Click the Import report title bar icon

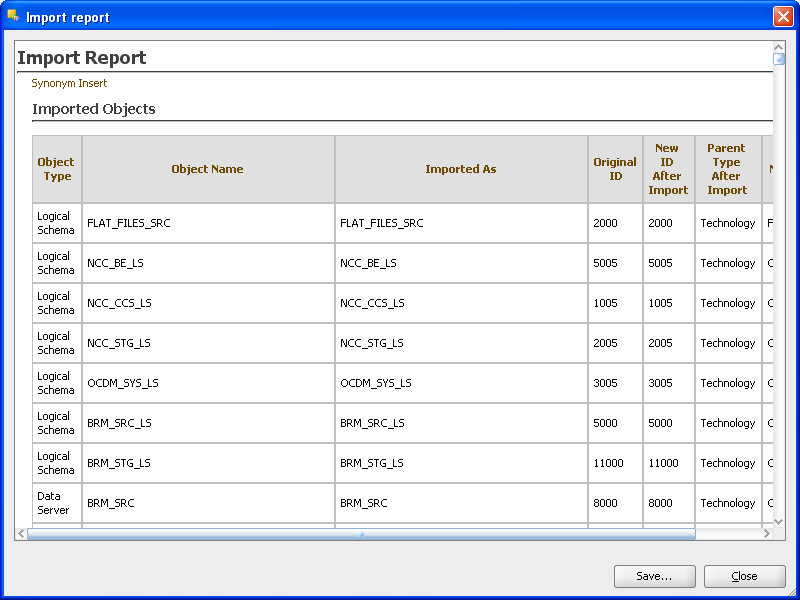13,17
